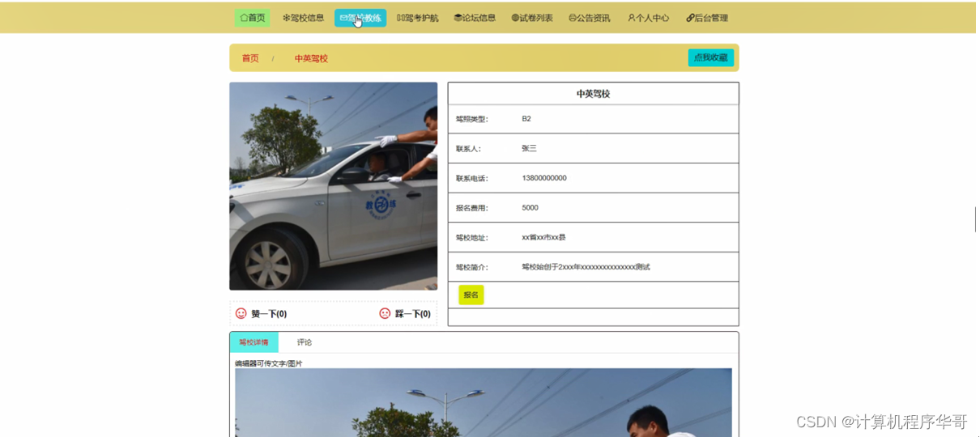Click the 编辑器可传文字/图片 text
Viewport: 980px width, 437px height.
(x=268, y=363)
